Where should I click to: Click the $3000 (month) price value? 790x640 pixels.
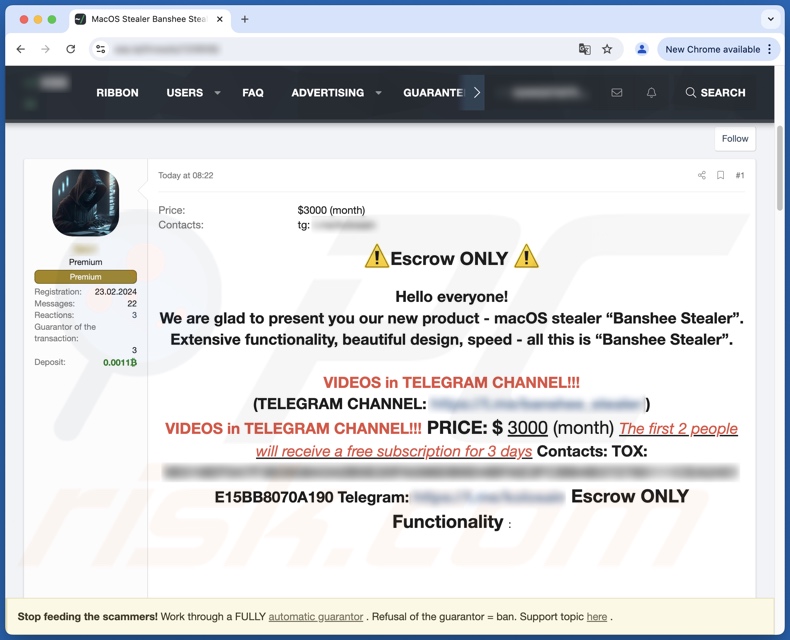click(331, 210)
